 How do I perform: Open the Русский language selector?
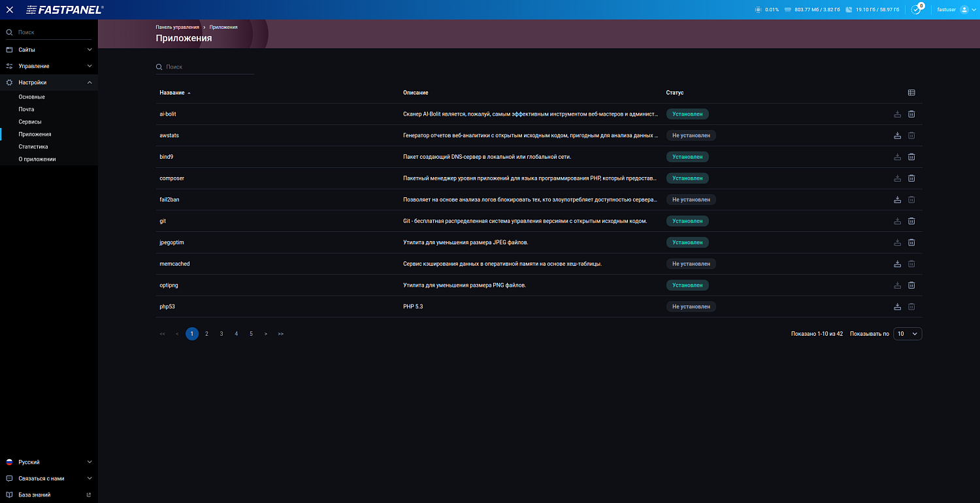tap(49, 462)
